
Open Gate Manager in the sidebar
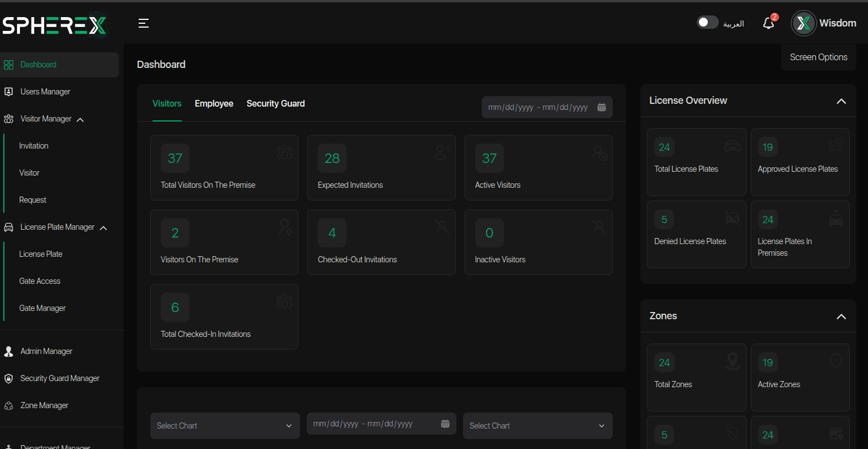click(x=43, y=308)
